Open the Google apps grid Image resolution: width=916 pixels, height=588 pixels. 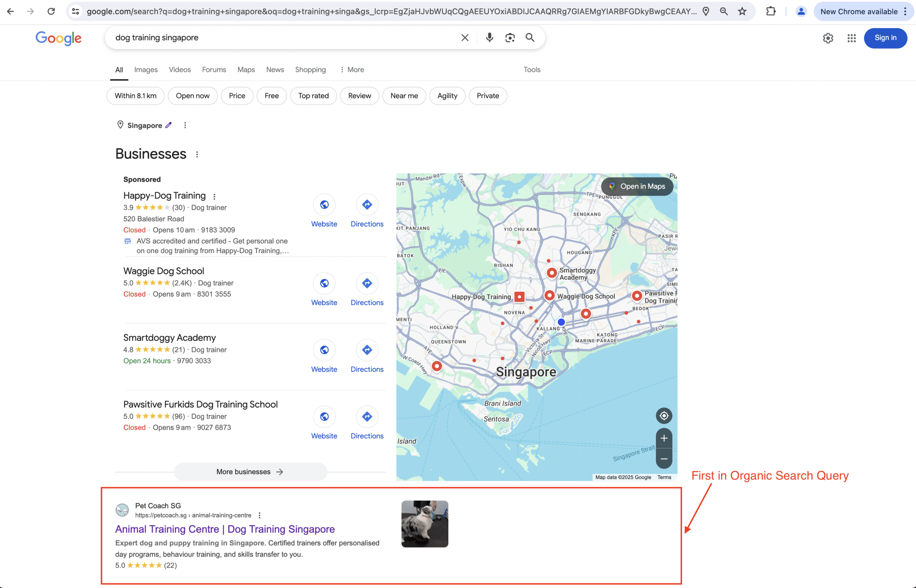click(x=851, y=38)
